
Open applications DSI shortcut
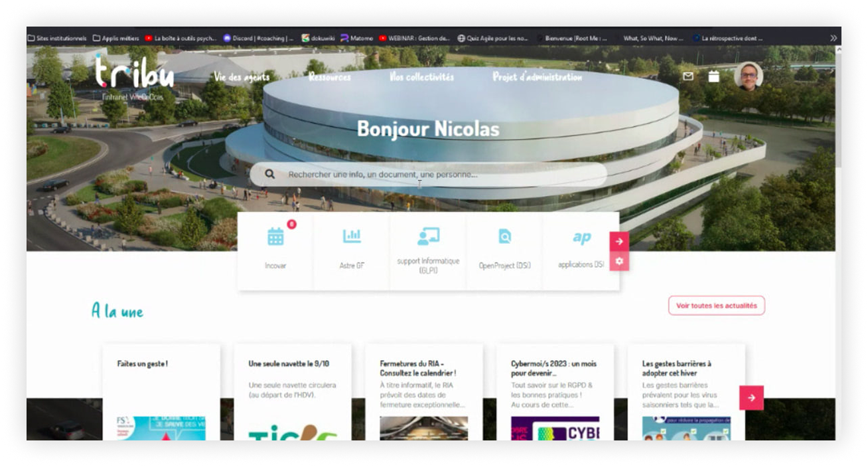pos(581,238)
